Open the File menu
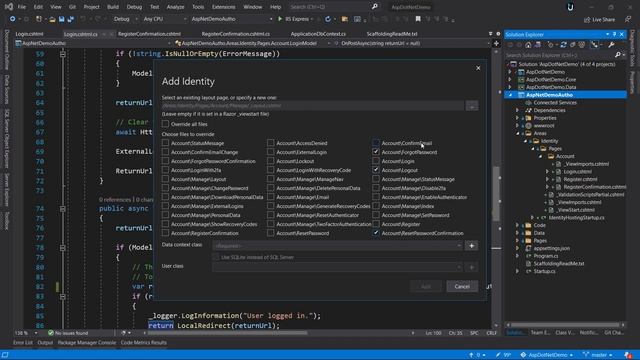The image size is (640, 360). pos(22,7)
